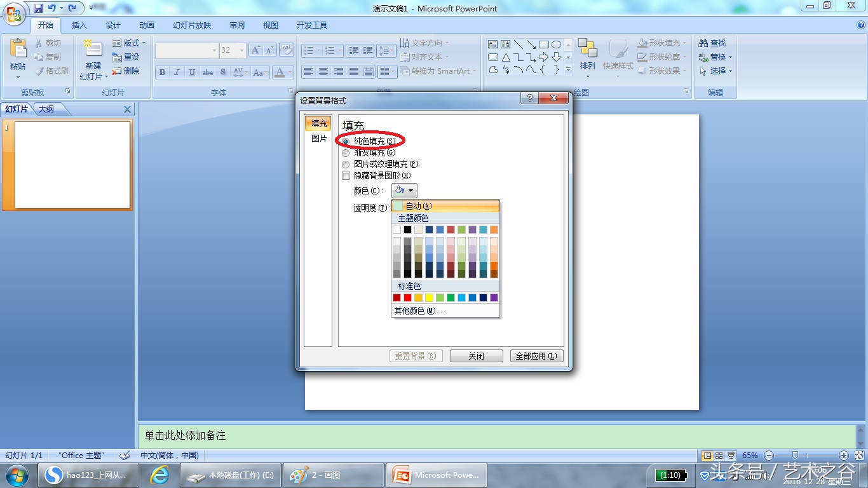Switch to the 插入 ribbon tab
Image resolution: width=868 pixels, height=488 pixels.
[x=79, y=25]
